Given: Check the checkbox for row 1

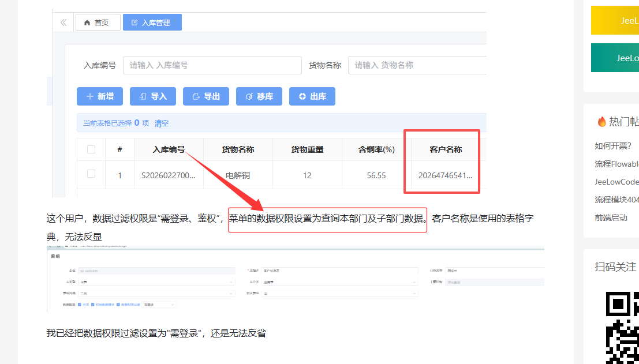Looking at the screenshot, I should pyautogui.click(x=91, y=174).
